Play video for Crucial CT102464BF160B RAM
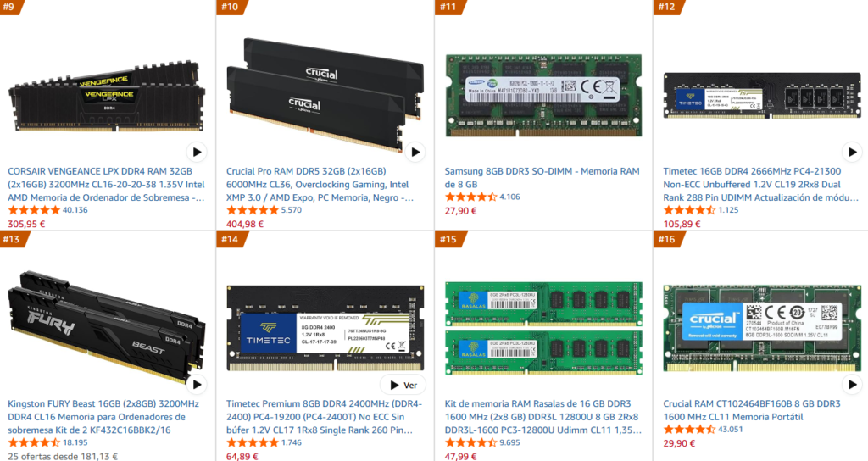Image resolution: width=868 pixels, height=461 pixels. pos(852,384)
